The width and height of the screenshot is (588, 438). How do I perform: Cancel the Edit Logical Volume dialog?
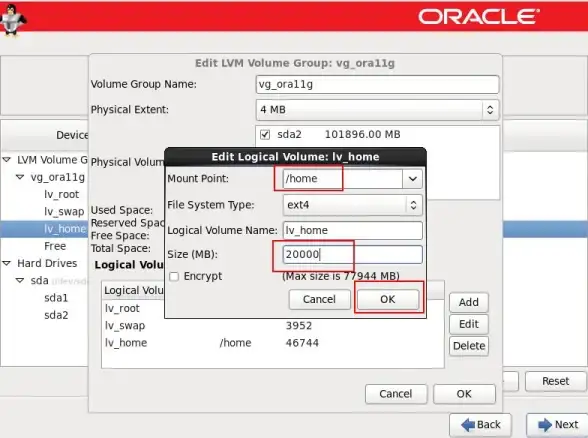point(319,299)
